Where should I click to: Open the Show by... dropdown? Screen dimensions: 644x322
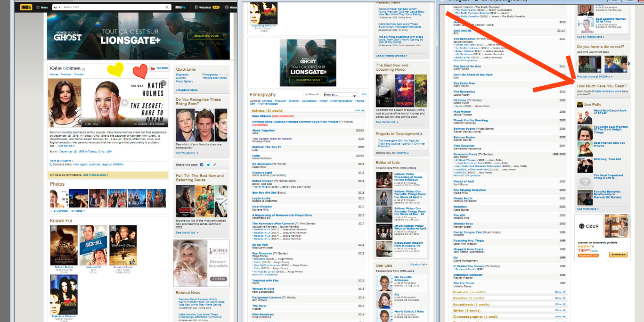(340, 94)
